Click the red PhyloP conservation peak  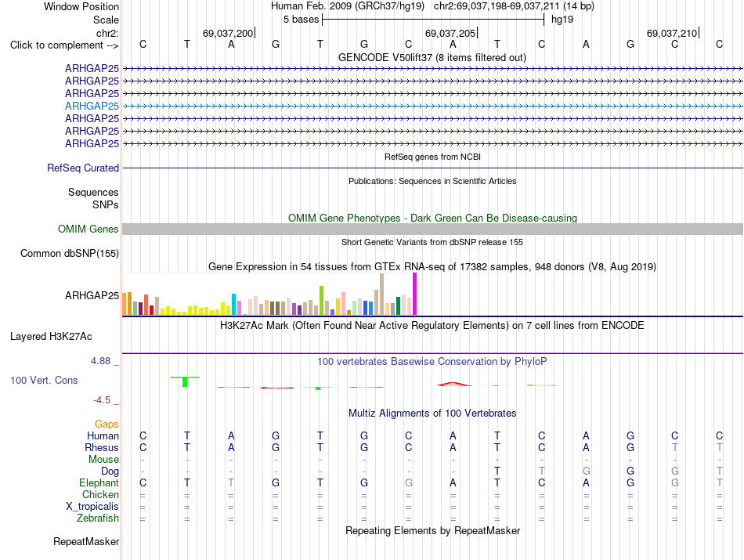(454, 384)
